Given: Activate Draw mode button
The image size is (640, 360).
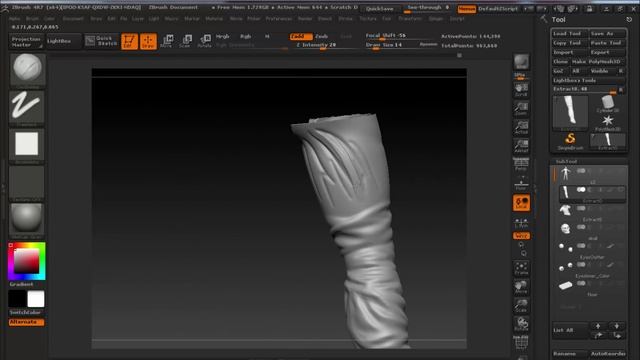Looking at the screenshot, I should (x=148, y=41).
